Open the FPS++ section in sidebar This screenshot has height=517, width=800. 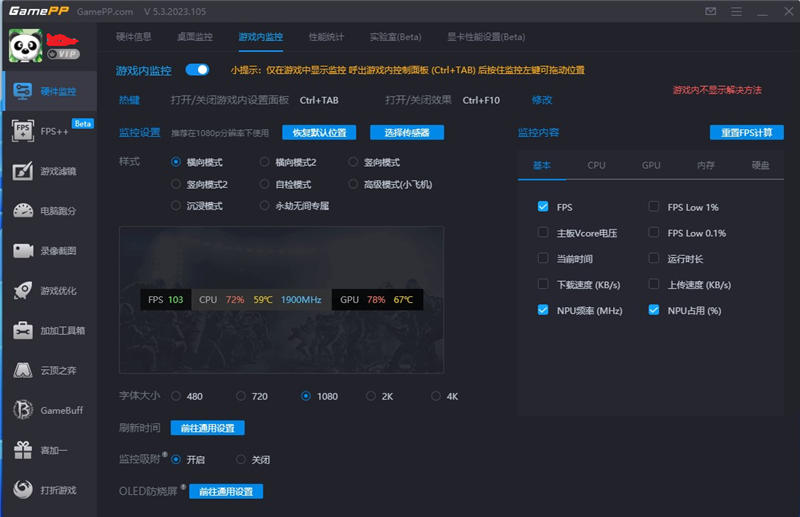pyautogui.click(x=50, y=131)
